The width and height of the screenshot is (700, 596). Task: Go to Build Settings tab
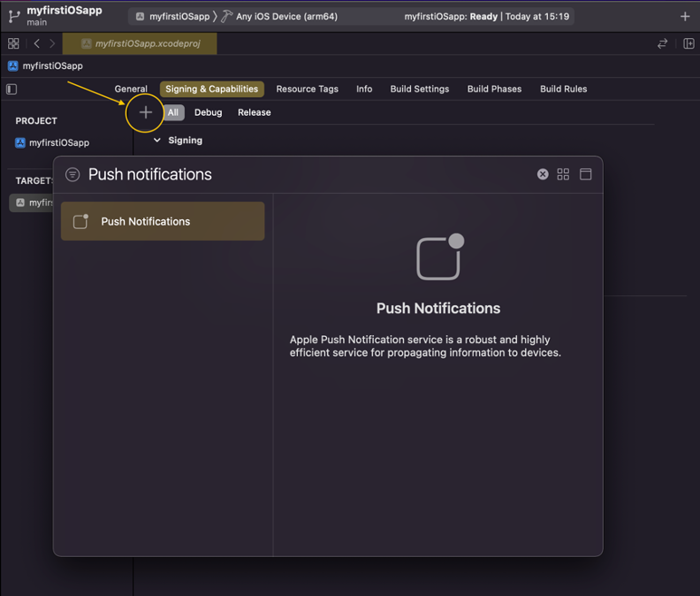tap(420, 89)
